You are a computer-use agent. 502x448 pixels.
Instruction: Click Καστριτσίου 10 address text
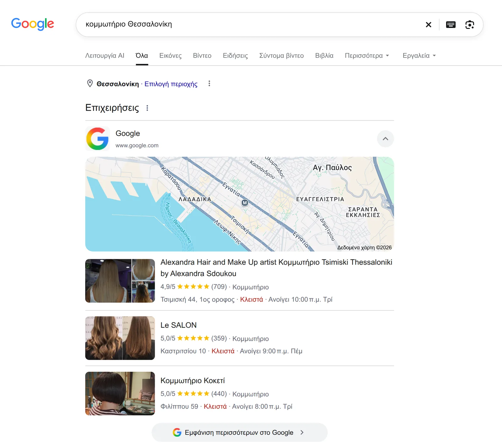click(183, 351)
